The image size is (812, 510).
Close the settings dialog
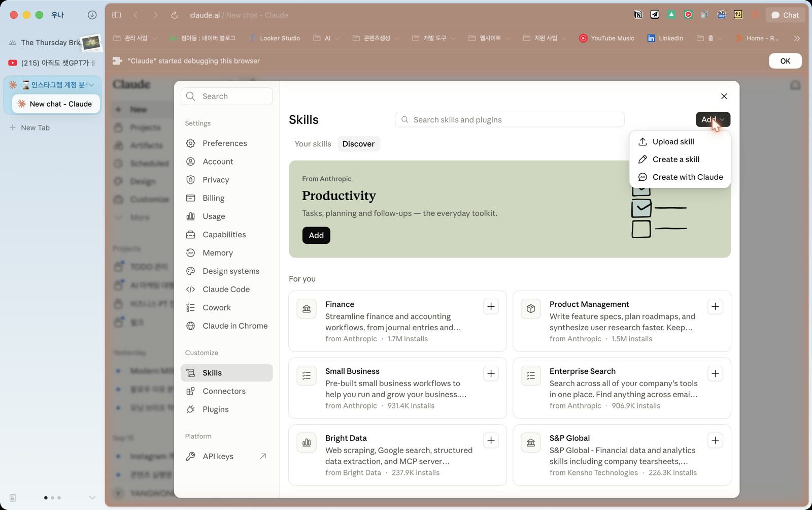coord(724,97)
